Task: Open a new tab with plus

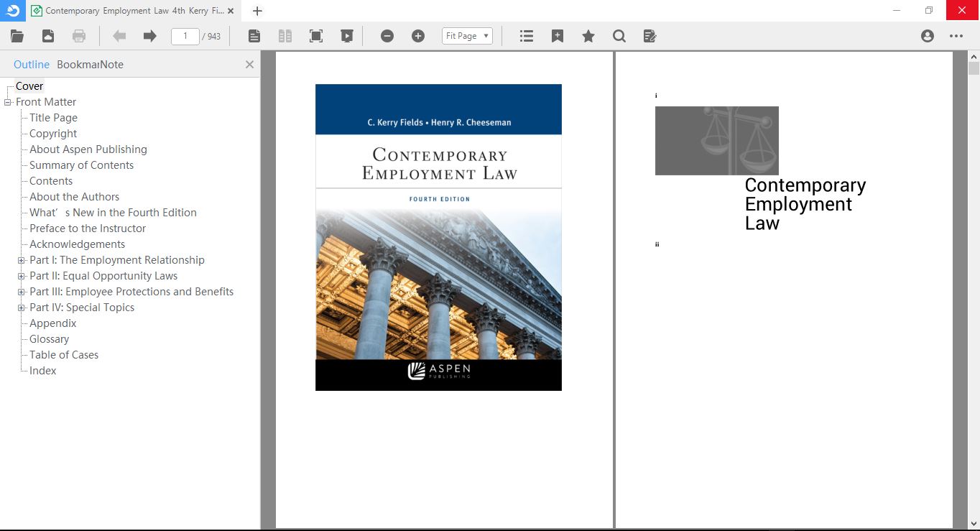Action: tap(258, 11)
